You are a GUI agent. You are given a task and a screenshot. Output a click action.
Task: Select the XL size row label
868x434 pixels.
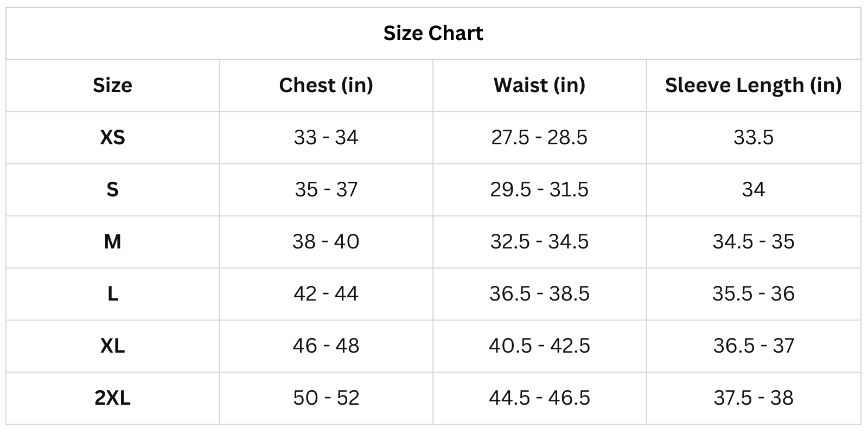coord(112,346)
